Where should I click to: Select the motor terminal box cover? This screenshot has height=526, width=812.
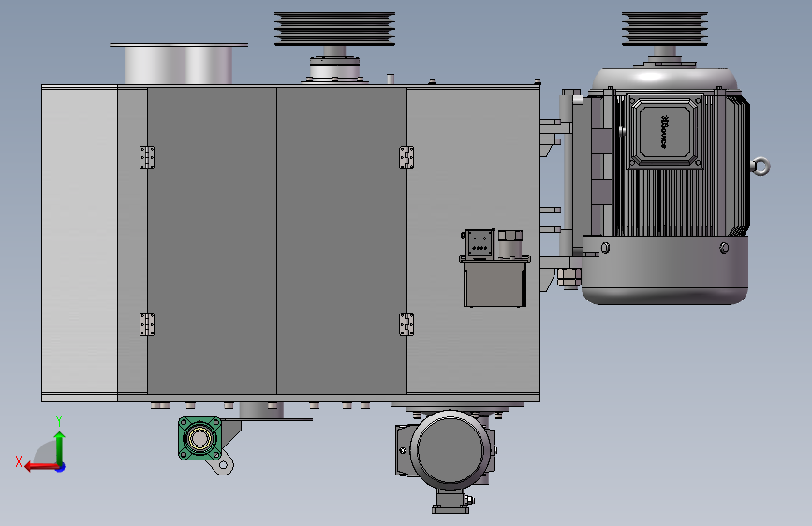pos(665,131)
